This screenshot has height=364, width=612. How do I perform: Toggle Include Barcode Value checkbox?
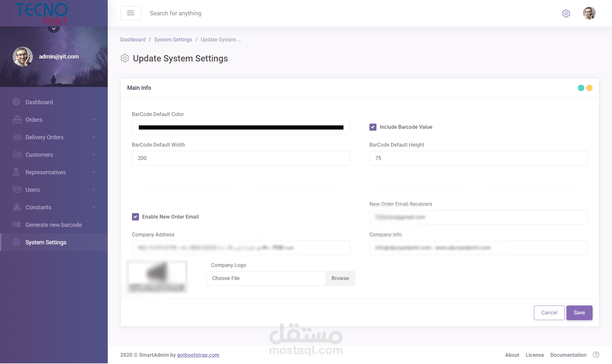(x=373, y=127)
